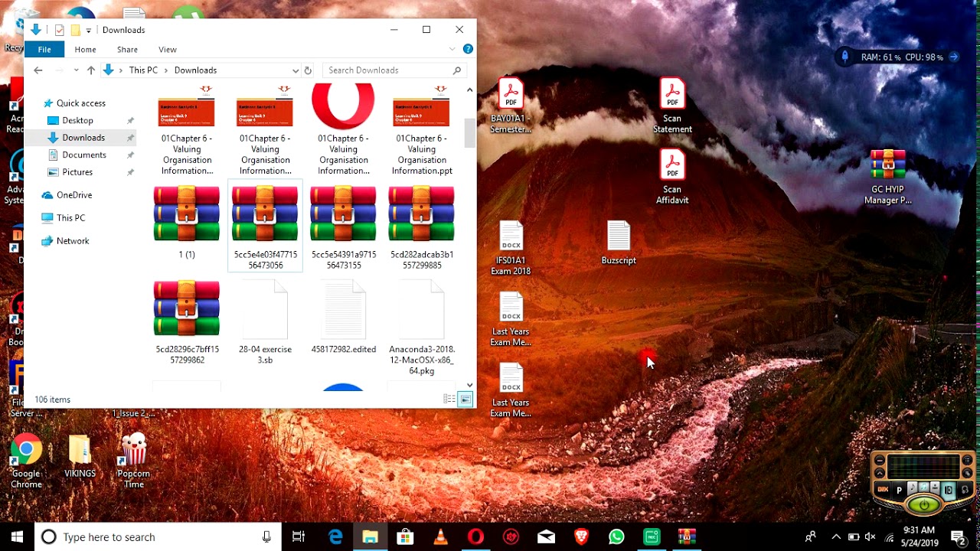Screen dimensions: 980x551
Task: Select the 458172982.edited file
Action: coord(344,317)
